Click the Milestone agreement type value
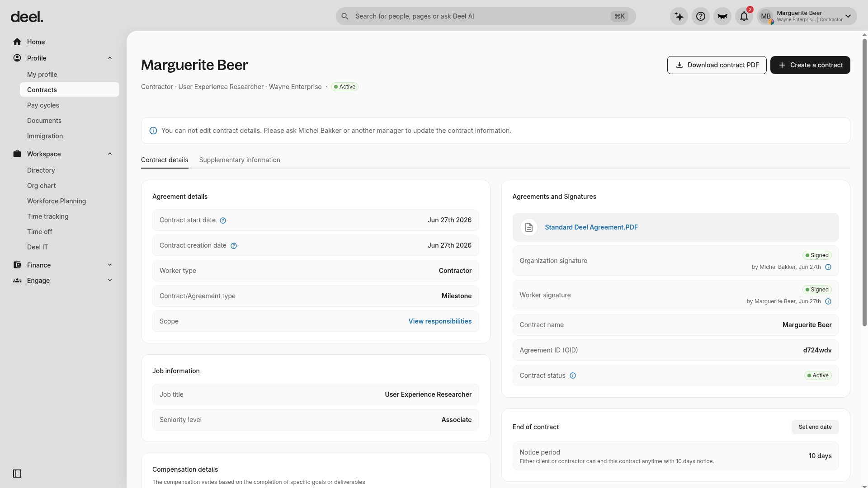This screenshot has width=868, height=488. 457,296
